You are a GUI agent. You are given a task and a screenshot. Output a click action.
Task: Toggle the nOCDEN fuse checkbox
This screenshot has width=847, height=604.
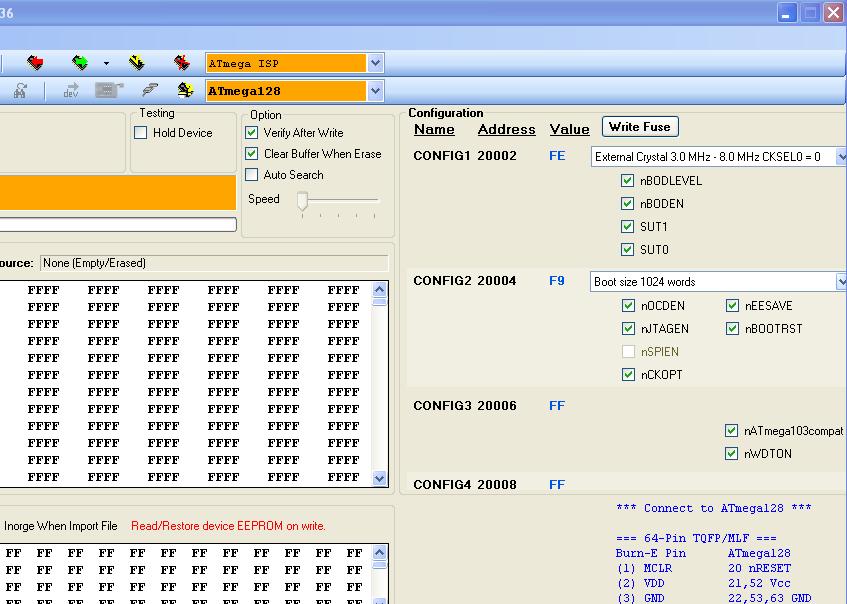pyautogui.click(x=628, y=306)
